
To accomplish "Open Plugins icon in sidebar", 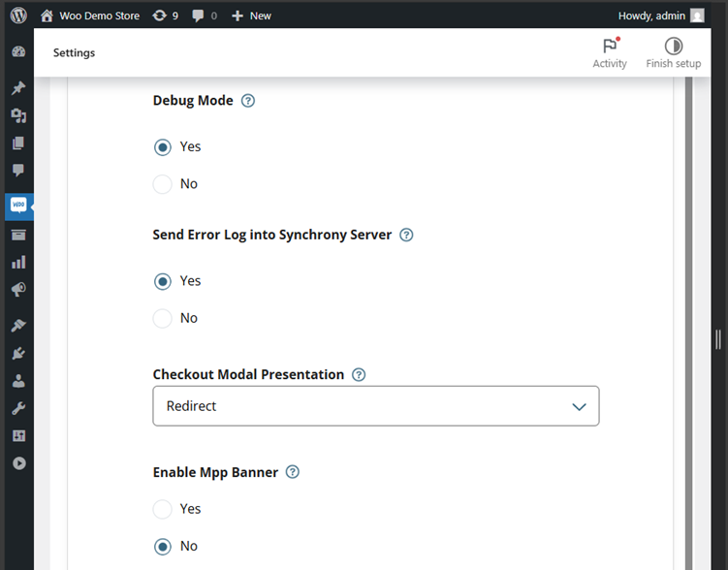I will pos(18,353).
